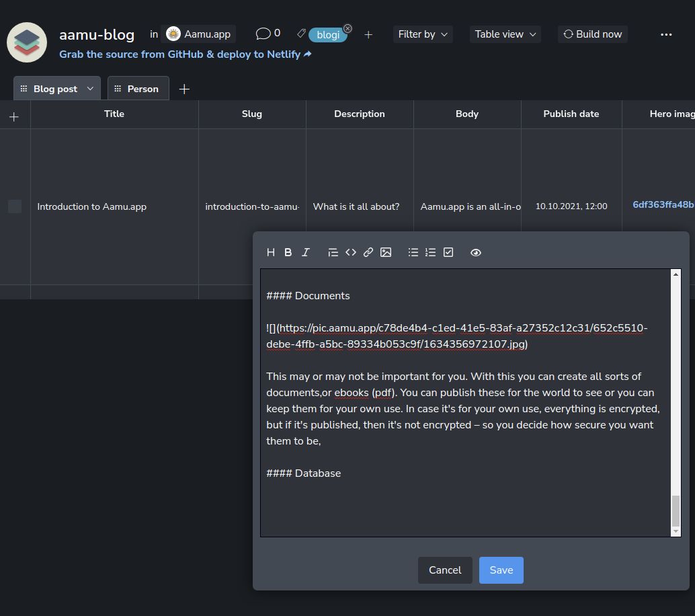Add a new row with the plus icon

[13, 116]
